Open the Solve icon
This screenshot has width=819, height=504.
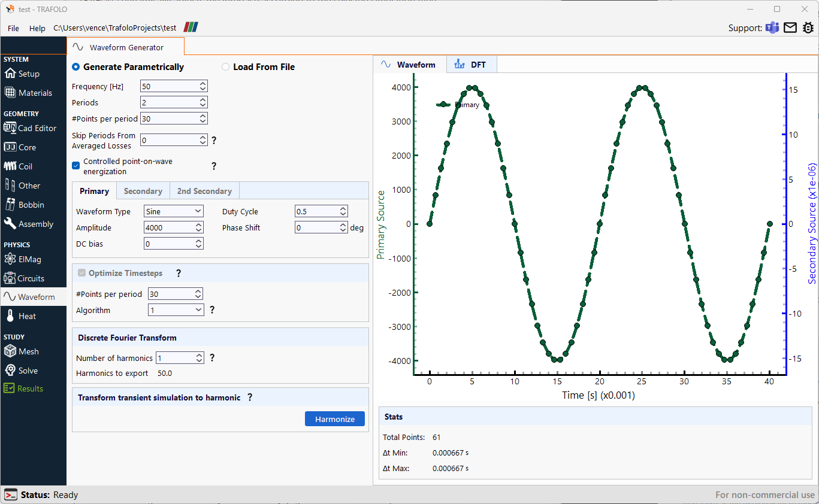pos(10,371)
